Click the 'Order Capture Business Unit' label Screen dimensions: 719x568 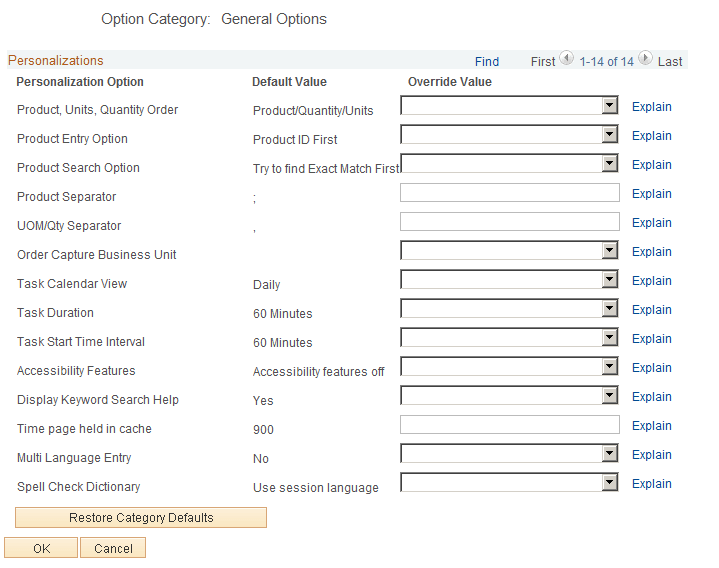coord(96,254)
